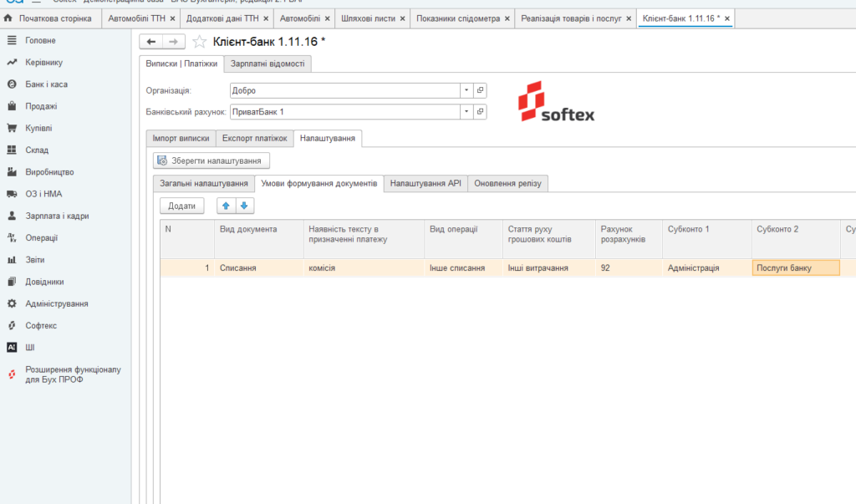Select the Послуги банку cell in Субконто 2
856x504 pixels.
(796, 268)
